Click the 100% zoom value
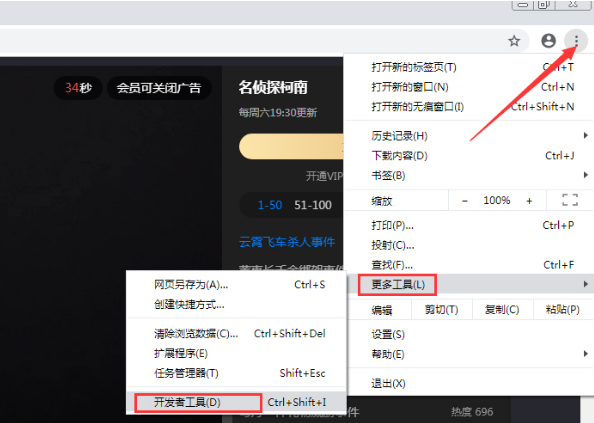Image resolution: width=594 pixels, height=423 pixels. 497,200
